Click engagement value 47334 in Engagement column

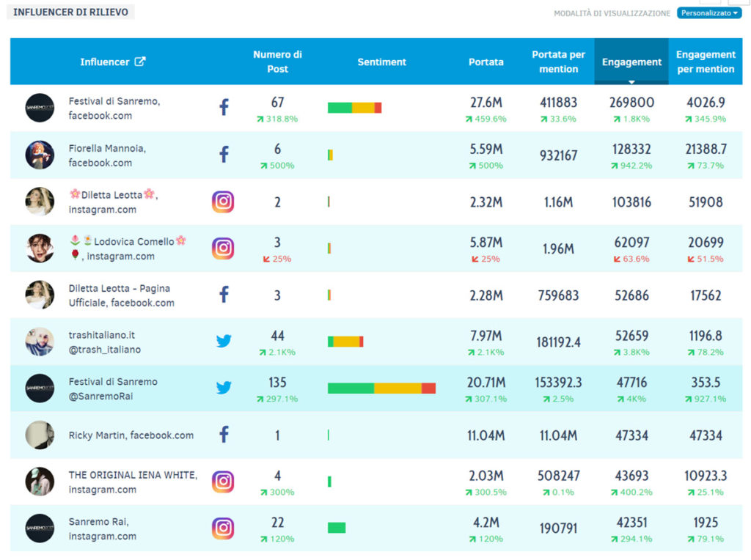[631, 435]
